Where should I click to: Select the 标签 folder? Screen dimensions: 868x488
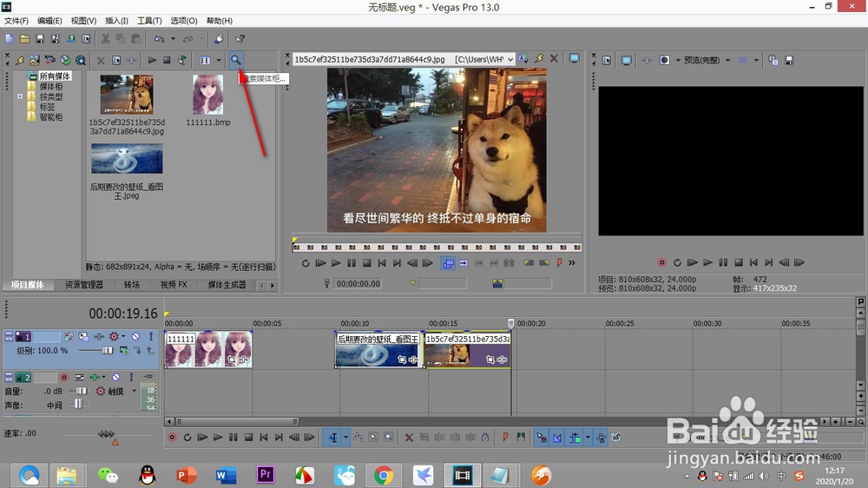click(47, 107)
